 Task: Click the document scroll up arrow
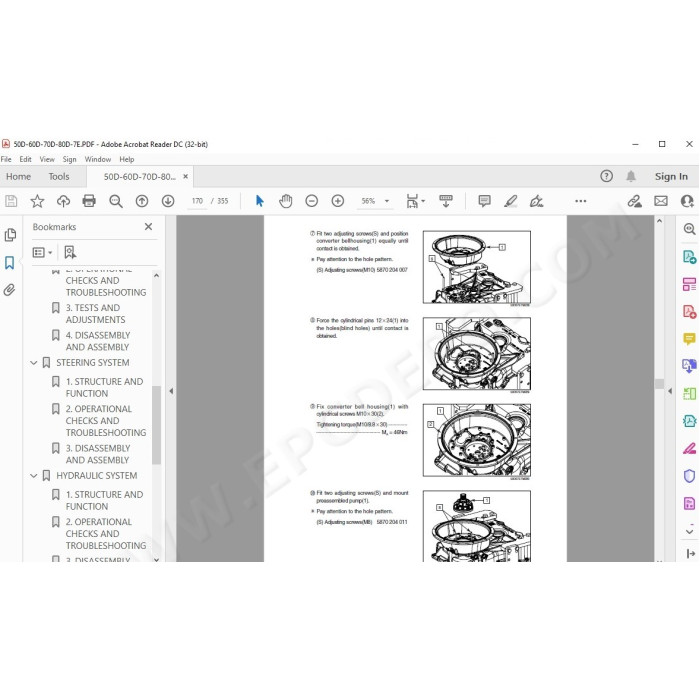[x=659, y=221]
